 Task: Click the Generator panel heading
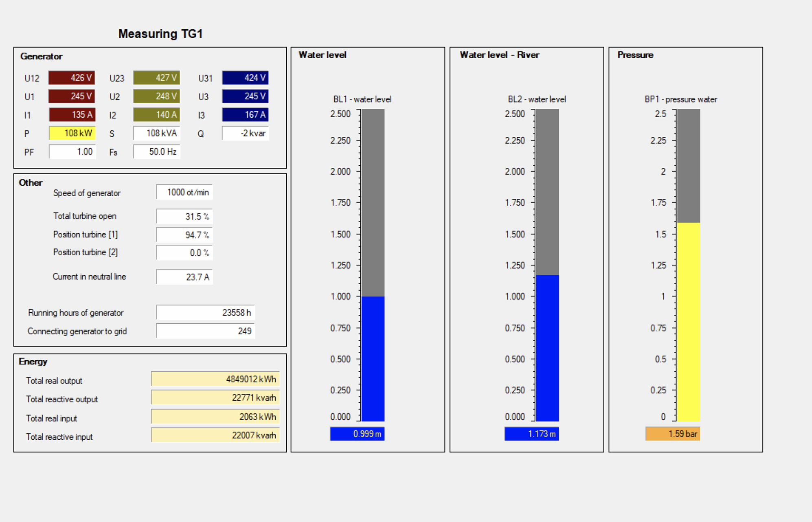click(41, 56)
